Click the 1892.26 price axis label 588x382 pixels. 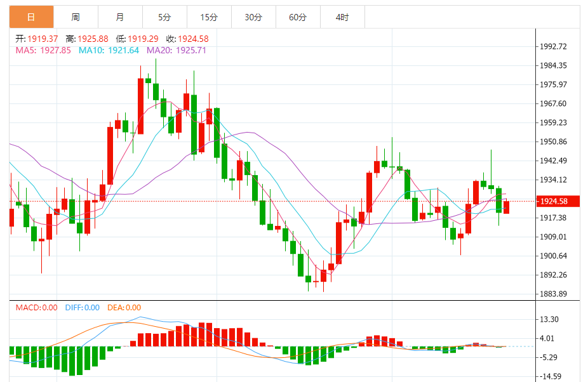(553, 275)
